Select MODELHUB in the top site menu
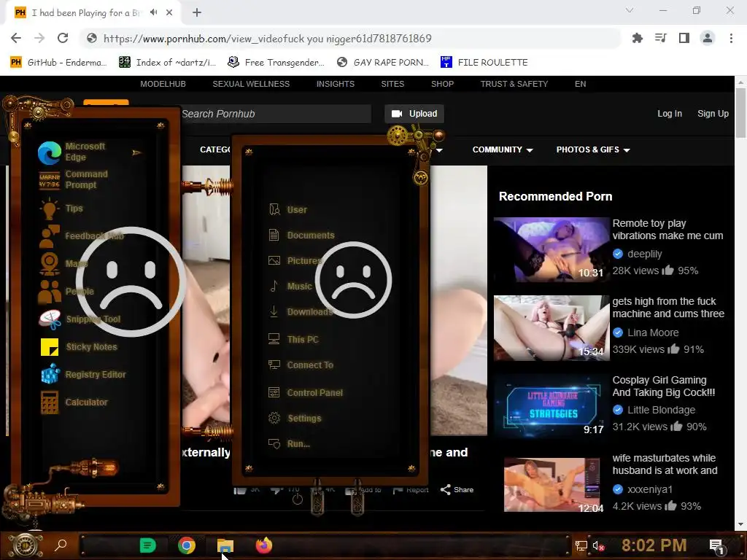 click(x=163, y=84)
